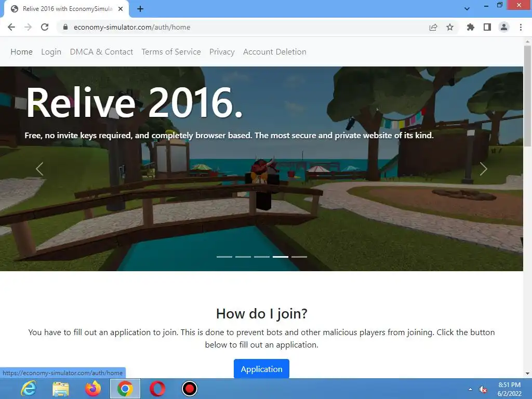Show the previous carousel slide
The image size is (532, 399).
[x=39, y=169]
